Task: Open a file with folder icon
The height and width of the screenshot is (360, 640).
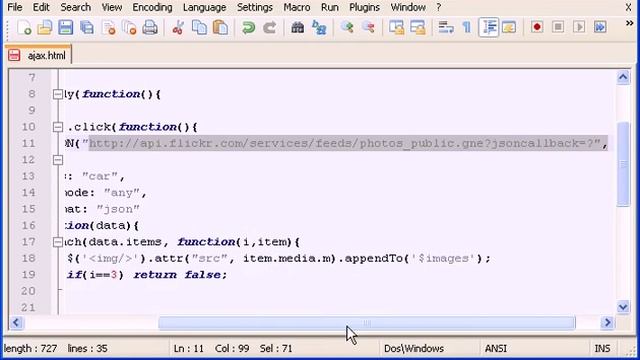Action: pyautogui.click(x=44, y=28)
